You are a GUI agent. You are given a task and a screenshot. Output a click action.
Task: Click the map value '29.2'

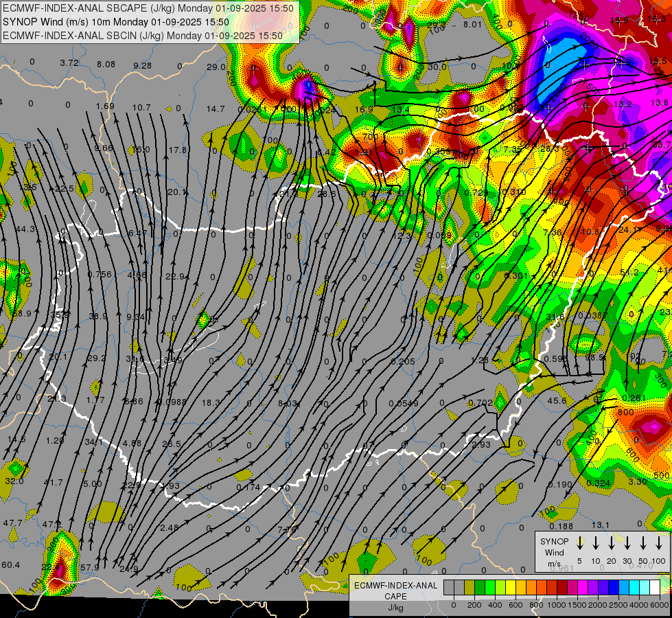pos(96,358)
